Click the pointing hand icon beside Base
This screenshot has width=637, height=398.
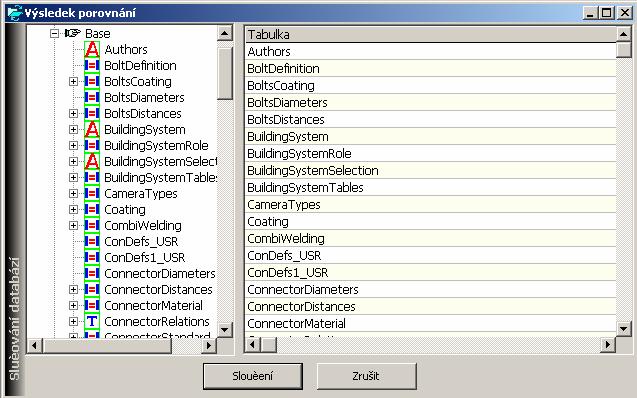point(73,33)
